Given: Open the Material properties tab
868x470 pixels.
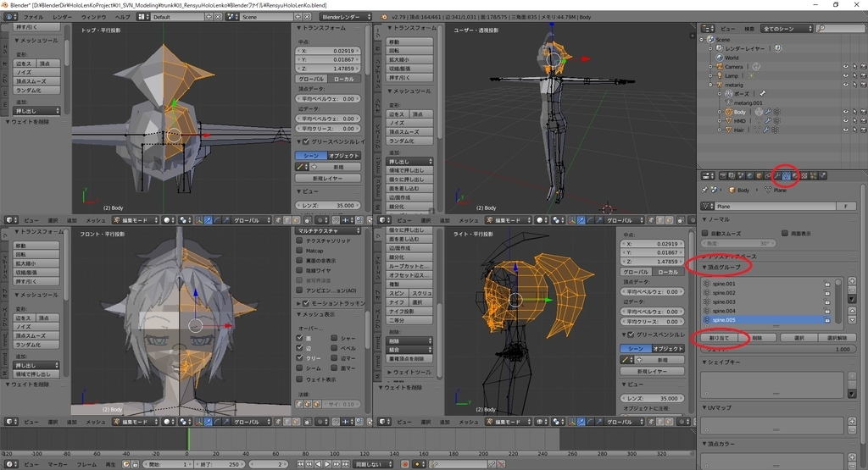Looking at the screenshot, I should 795,176.
